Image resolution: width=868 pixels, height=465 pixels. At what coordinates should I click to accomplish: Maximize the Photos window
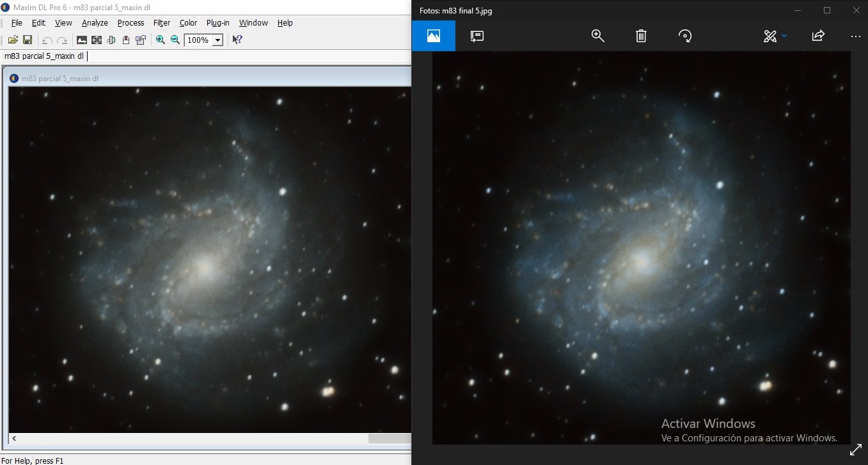tap(827, 10)
